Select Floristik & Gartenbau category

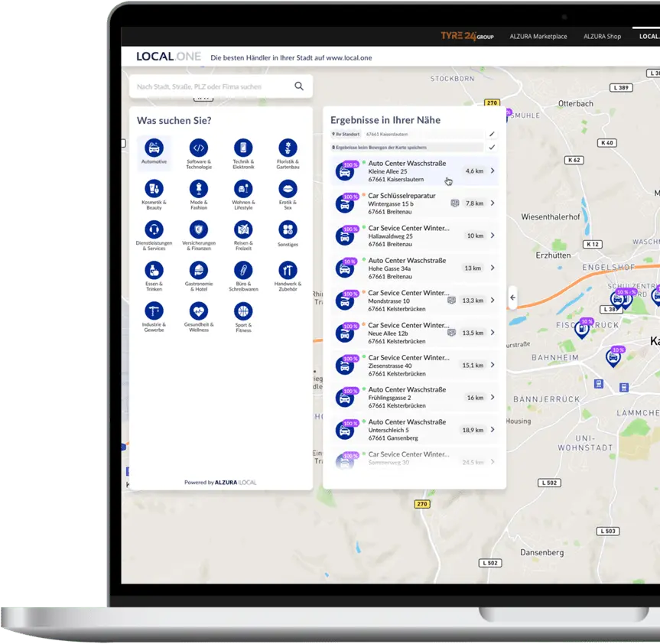(x=288, y=148)
